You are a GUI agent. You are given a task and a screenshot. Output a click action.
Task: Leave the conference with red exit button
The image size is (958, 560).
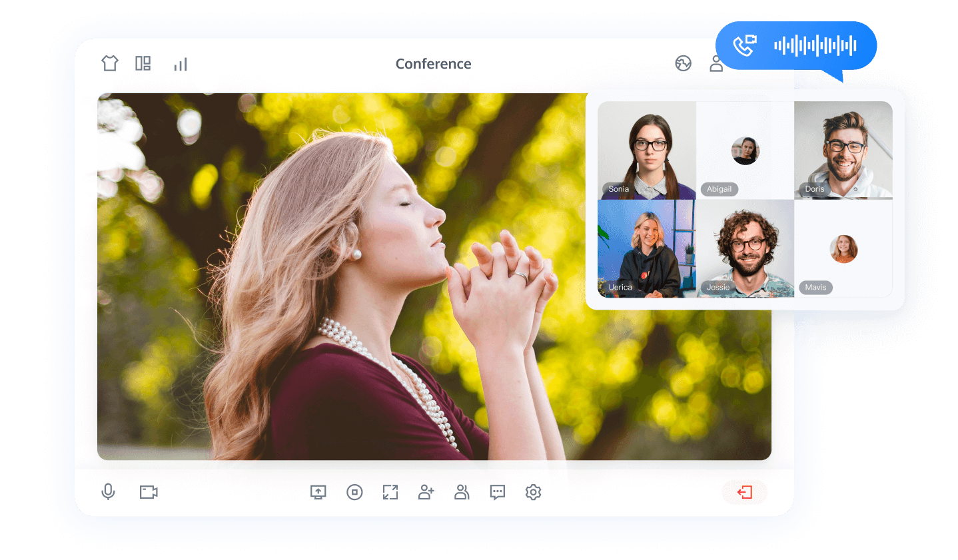[745, 492]
